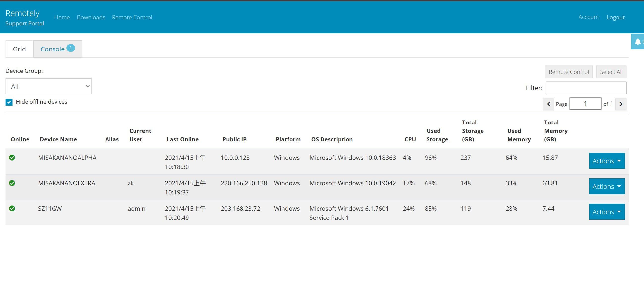The width and height of the screenshot is (644, 296).
Task: Click last online time 10:18:30 cell
Action: click(x=185, y=162)
